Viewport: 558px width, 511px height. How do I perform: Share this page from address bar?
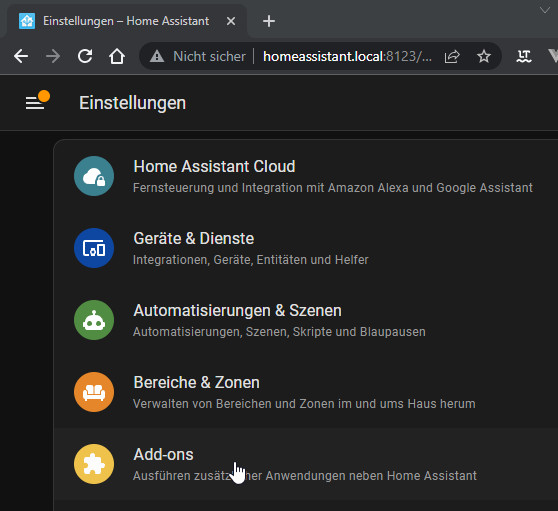452,56
